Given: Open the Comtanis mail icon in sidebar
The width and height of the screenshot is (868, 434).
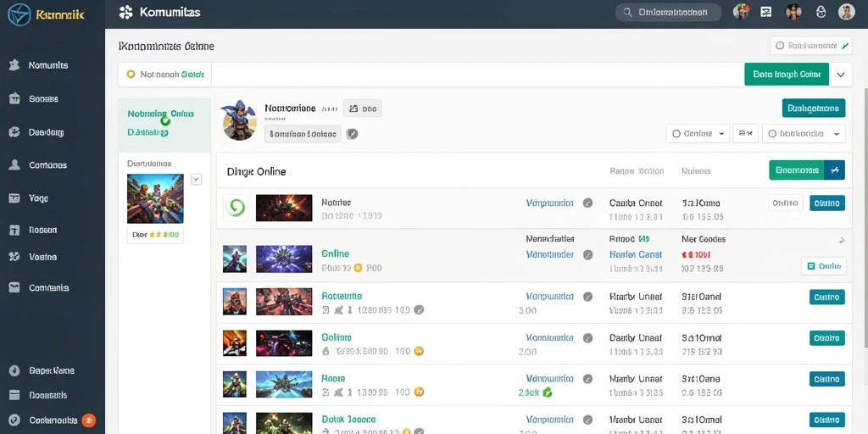Looking at the screenshot, I should pos(15,288).
